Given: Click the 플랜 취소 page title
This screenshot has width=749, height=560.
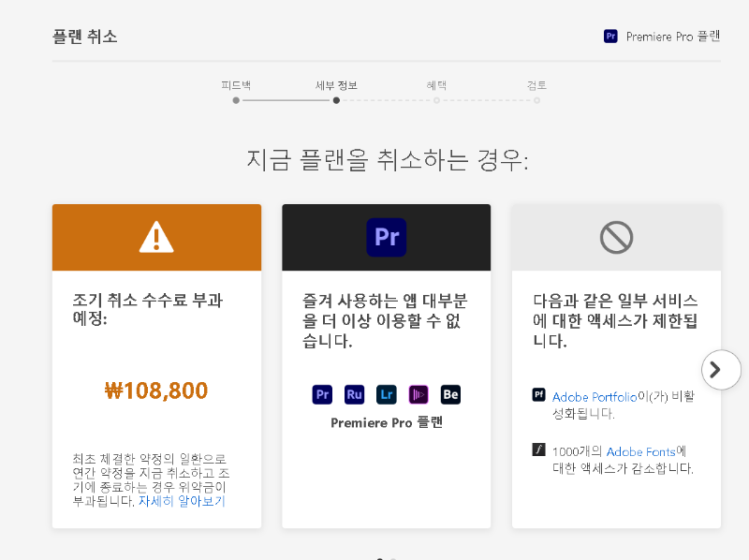Looking at the screenshot, I should coord(85,37).
